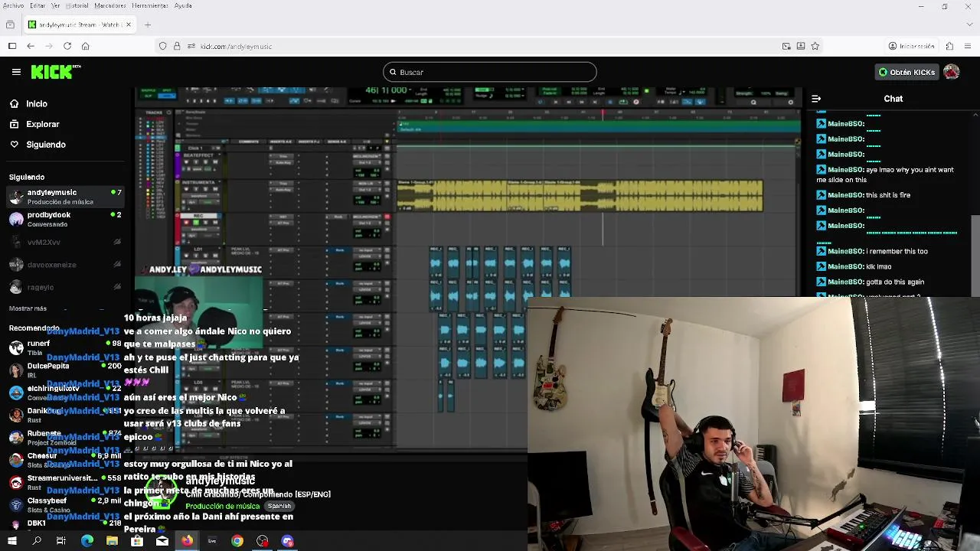Screen dimensions: 980x551
Task: Open Task View from taskbar
Action: coord(61,541)
